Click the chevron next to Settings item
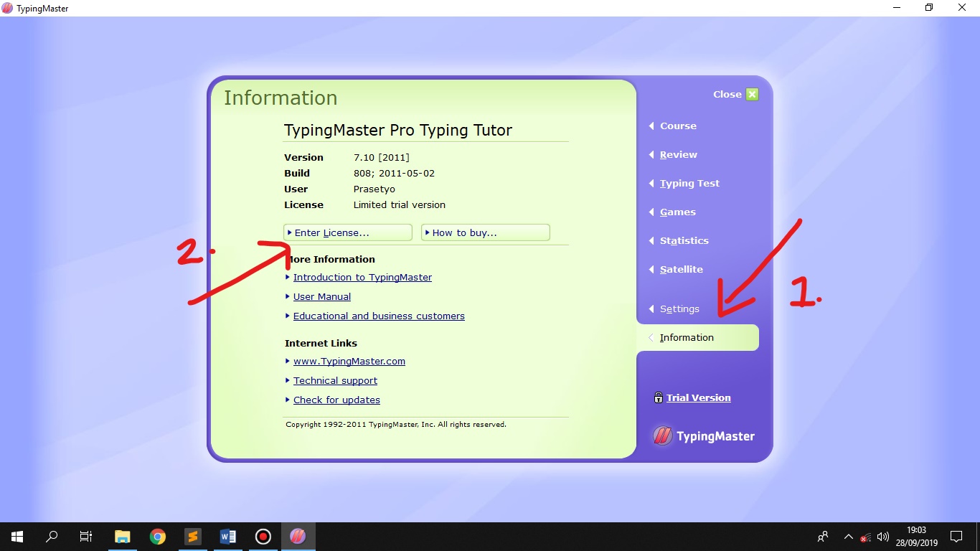This screenshot has height=551, width=980. (650, 309)
